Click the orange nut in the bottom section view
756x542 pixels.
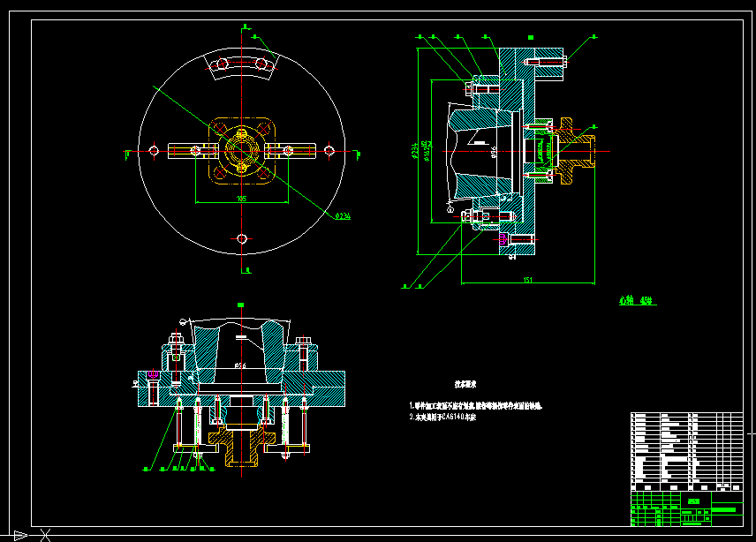pos(242,446)
